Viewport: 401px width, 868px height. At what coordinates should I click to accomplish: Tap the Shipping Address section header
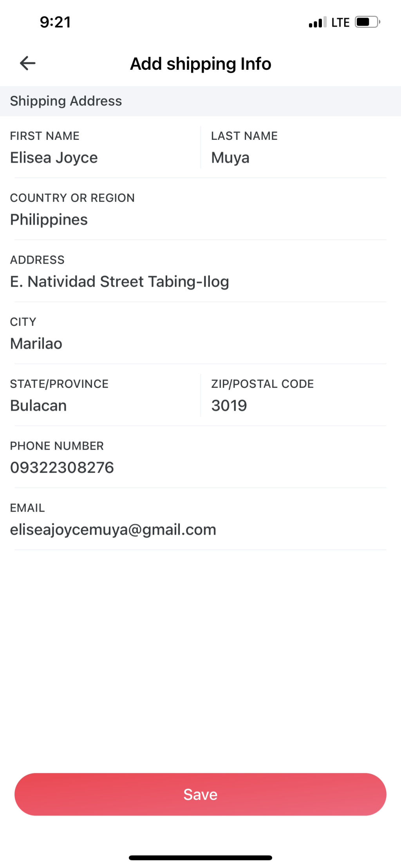pyautogui.click(x=66, y=101)
